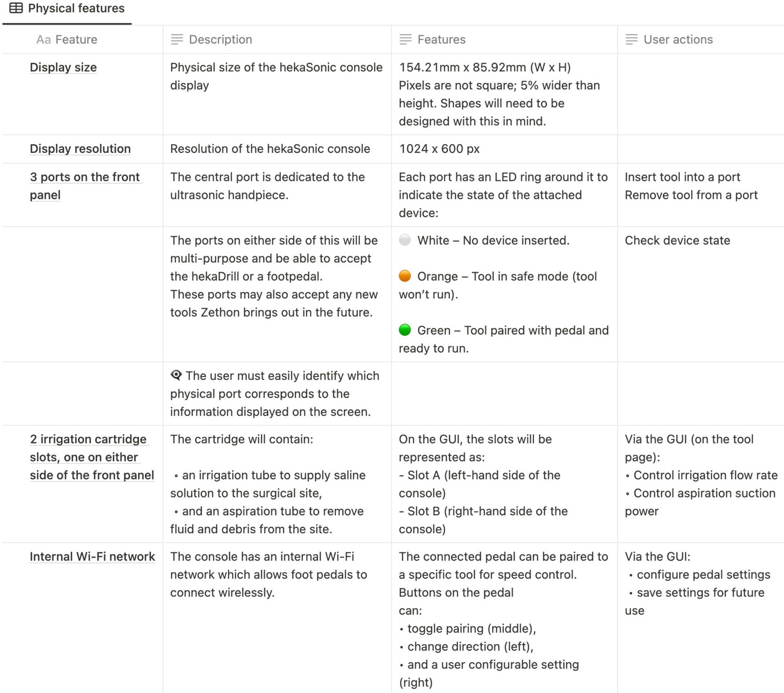Click the text-lines icon beside Features header
Image resolution: width=784 pixels, height=693 pixels.
(405, 40)
